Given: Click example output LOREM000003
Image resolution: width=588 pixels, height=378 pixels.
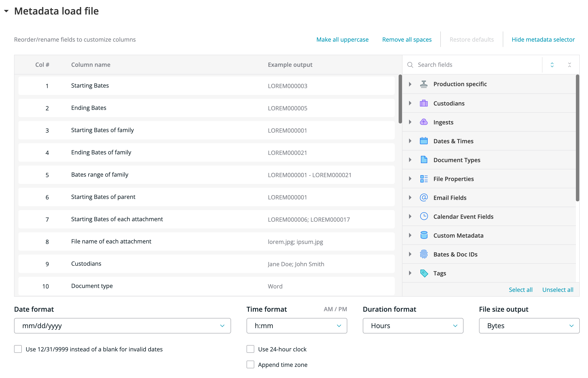Looking at the screenshot, I should (287, 86).
